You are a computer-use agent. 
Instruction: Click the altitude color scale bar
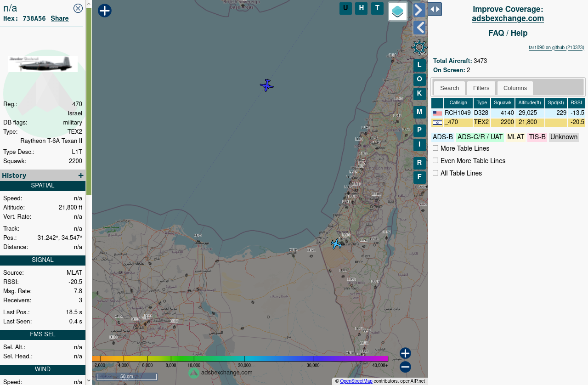240,359
